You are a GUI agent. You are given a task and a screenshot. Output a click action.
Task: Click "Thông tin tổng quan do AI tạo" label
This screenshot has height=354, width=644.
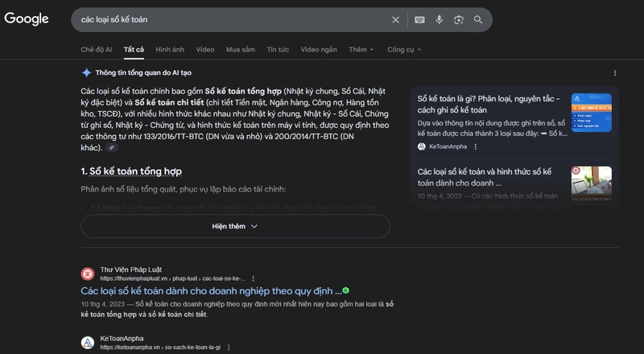point(143,72)
